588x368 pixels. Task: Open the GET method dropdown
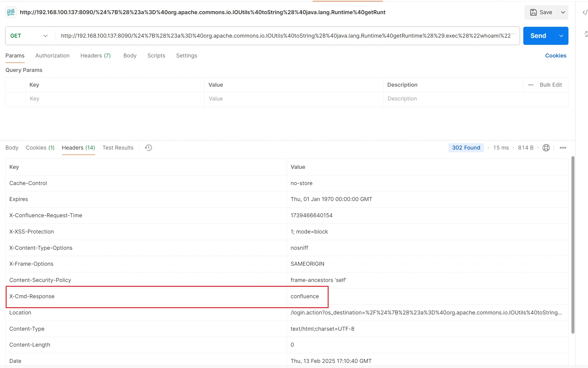29,36
